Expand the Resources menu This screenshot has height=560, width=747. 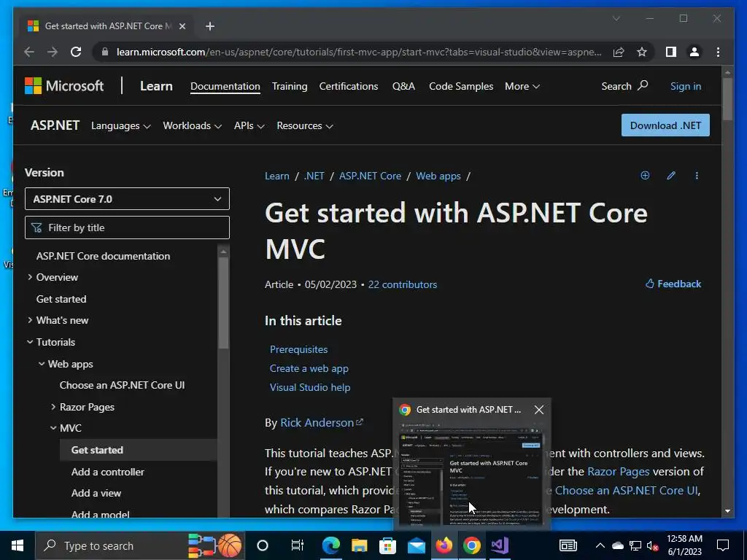304,125
